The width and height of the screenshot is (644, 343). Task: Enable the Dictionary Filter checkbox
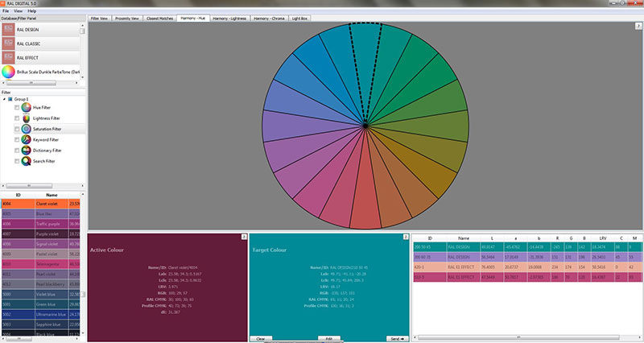click(17, 151)
